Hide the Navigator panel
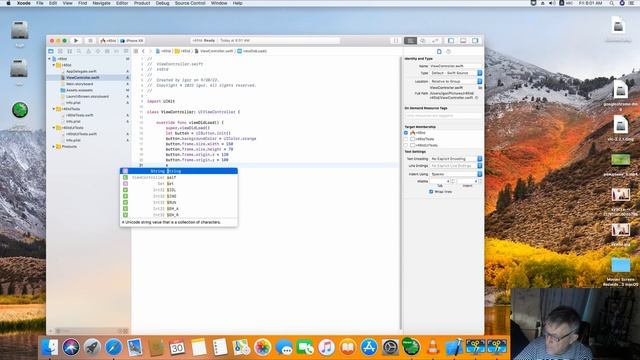The height and width of the screenshot is (360, 640). pos(451,40)
